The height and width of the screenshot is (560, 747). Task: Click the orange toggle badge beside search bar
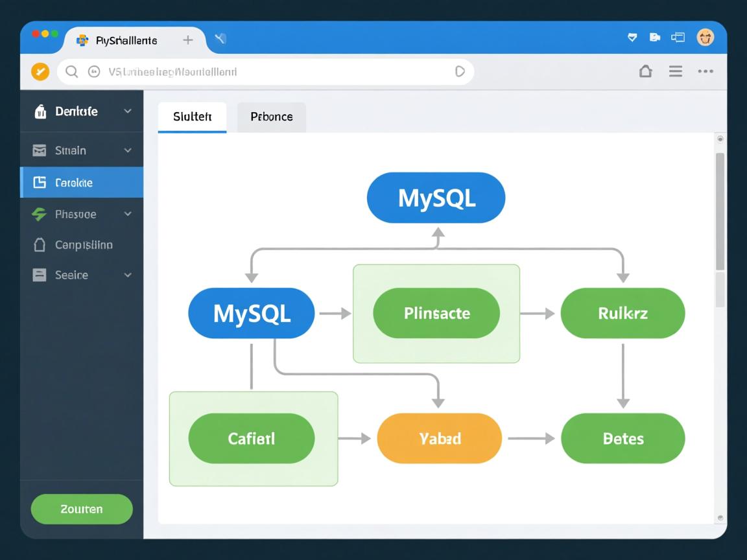coord(40,71)
